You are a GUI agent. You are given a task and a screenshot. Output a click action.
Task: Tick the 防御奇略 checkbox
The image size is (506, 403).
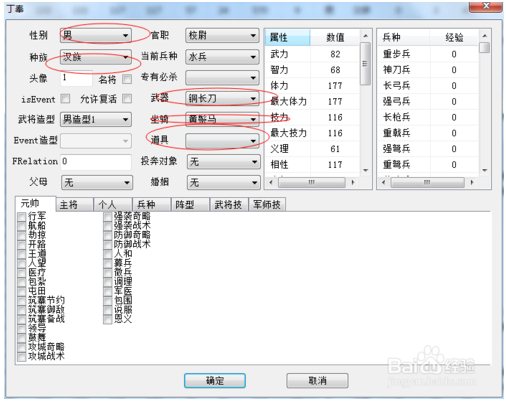coord(108,236)
